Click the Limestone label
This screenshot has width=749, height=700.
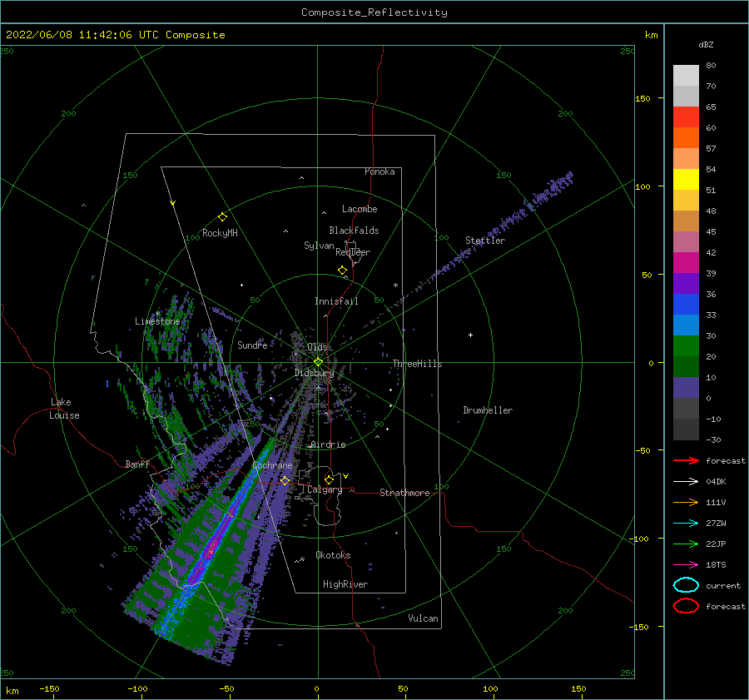coord(157,321)
